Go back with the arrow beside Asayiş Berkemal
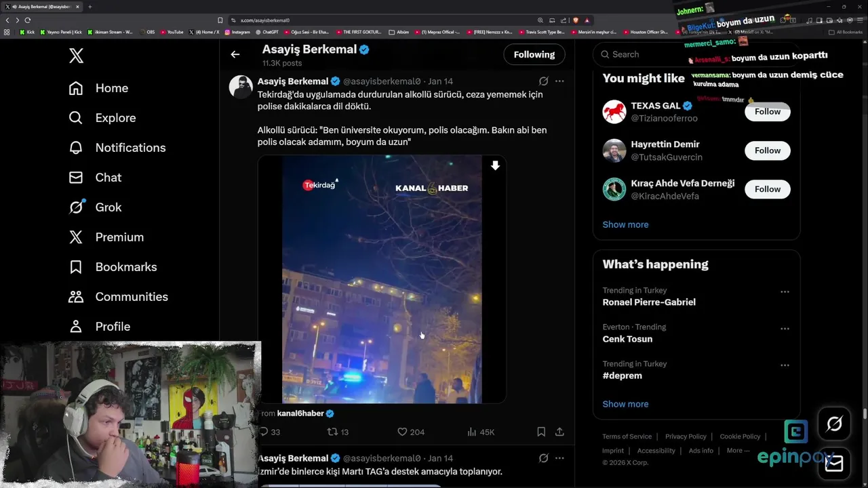This screenshot has width=868, height=488. click(x=235, y=54)
